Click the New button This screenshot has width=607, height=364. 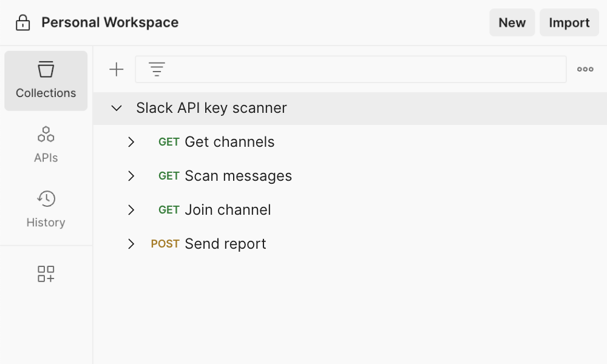click(512, 23)
